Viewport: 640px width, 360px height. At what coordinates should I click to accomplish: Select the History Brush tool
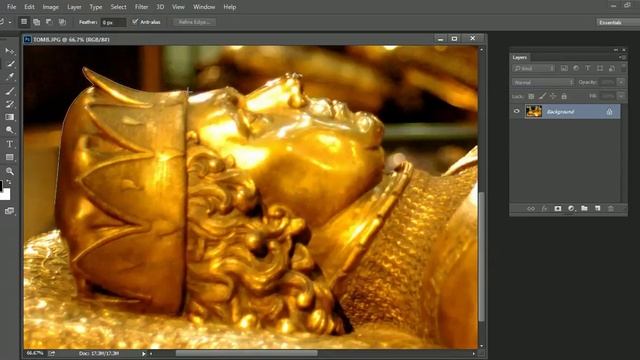[10, 104]
